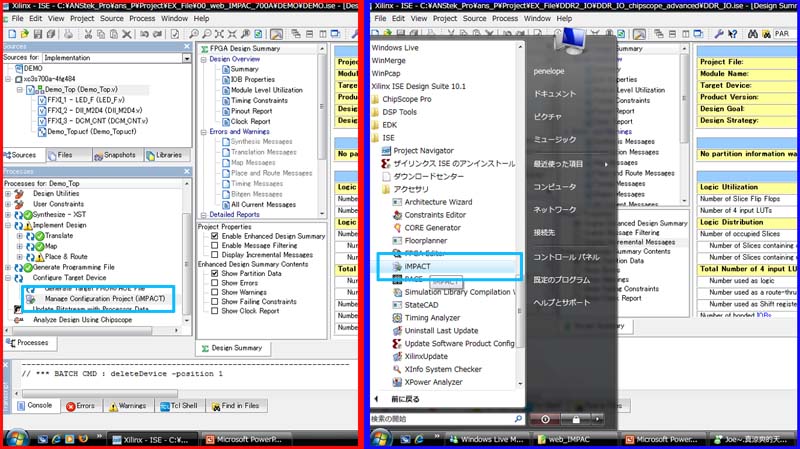Click the Save All toolbar icon

[51, 34]
